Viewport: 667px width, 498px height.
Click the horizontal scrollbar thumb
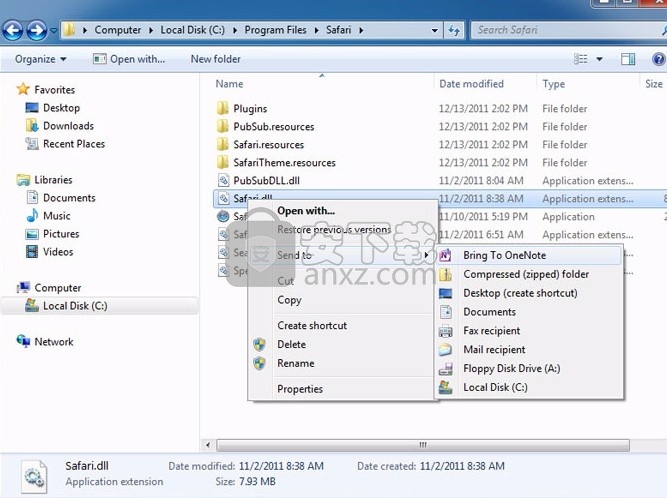(423, 445)
